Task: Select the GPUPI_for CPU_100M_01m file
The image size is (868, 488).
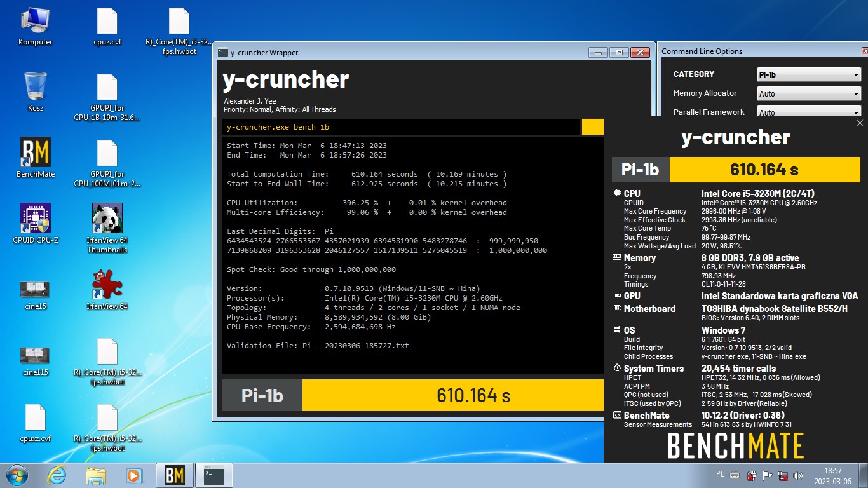Action: (107, 164)
